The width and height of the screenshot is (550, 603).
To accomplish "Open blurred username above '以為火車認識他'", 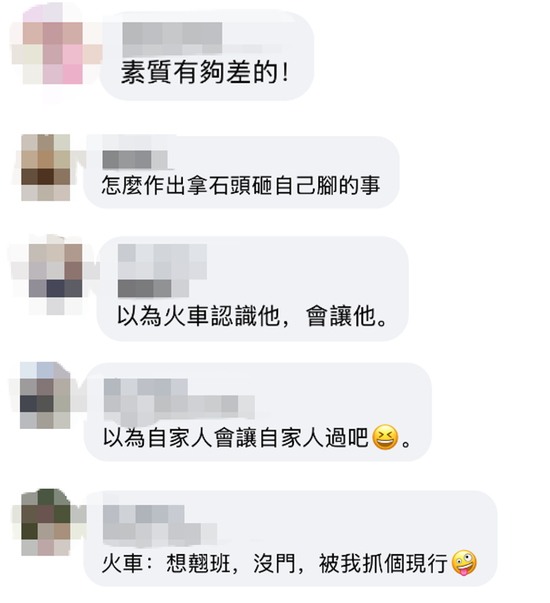I will click(162, 271).
